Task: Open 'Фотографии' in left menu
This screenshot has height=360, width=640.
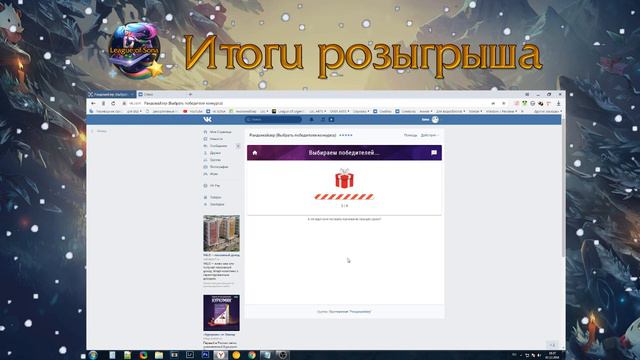Action: pyautogui.click(x=219, y=167)
